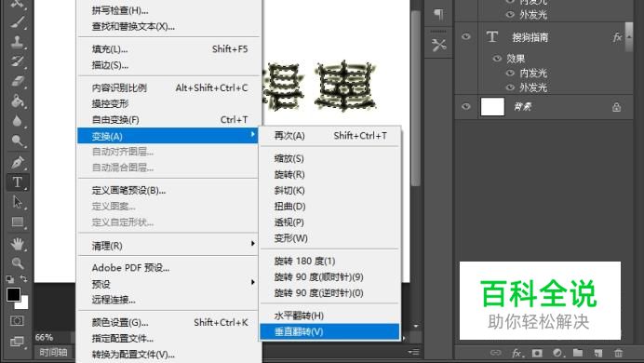The width and height of the screenshot is (644, 363).
Task: Delete layer with trash icon
Action: click(x=618, y=353)
